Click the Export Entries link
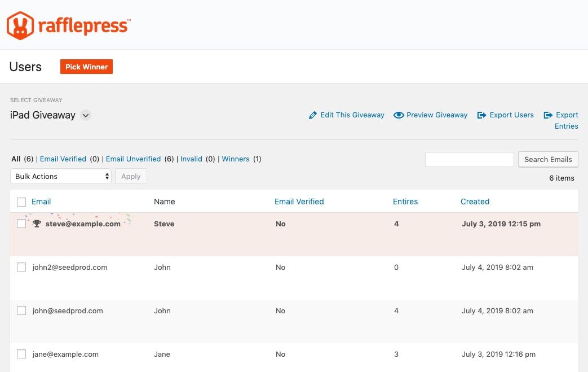 567,120
